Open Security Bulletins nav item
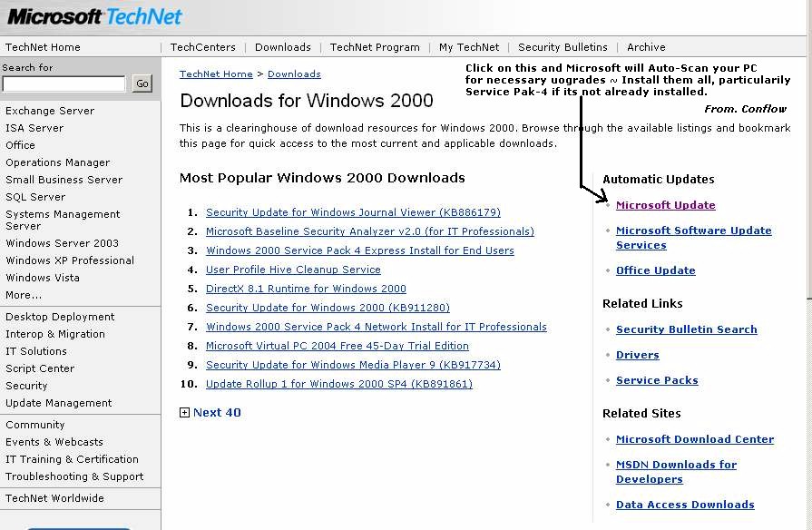The width and height of the screenshot is (812, 530). coord(563,47)
